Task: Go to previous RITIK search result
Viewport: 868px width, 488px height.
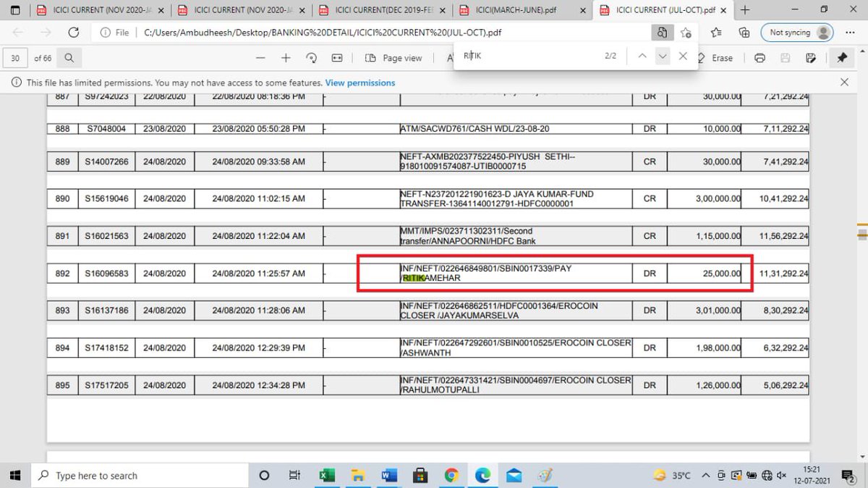Action: 642,56
